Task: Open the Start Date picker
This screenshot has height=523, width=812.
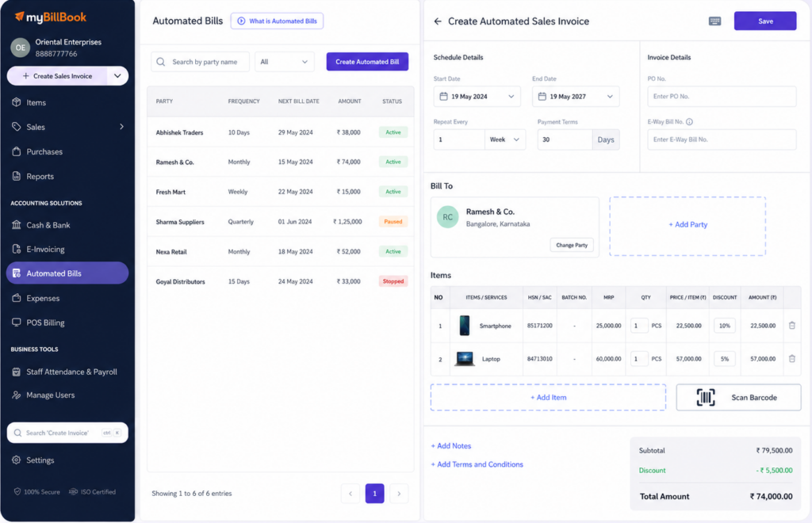Action: coord(477,97)
